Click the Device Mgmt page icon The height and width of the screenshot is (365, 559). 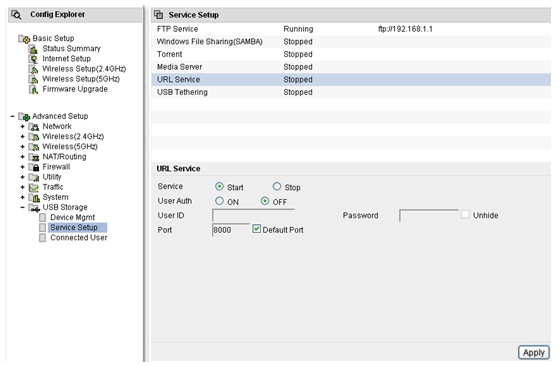coord(42,217)
